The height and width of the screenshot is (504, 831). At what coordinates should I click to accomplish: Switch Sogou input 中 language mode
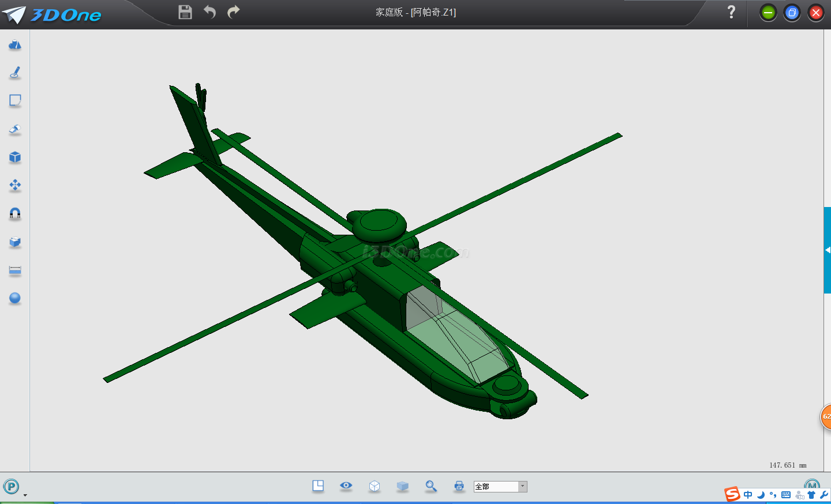click(x=748, y=495)
